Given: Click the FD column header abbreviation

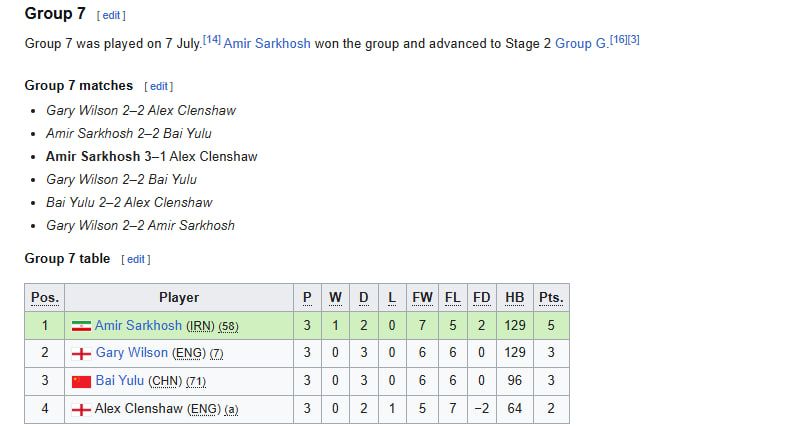Looking at the screenshot, I should 481,298.
